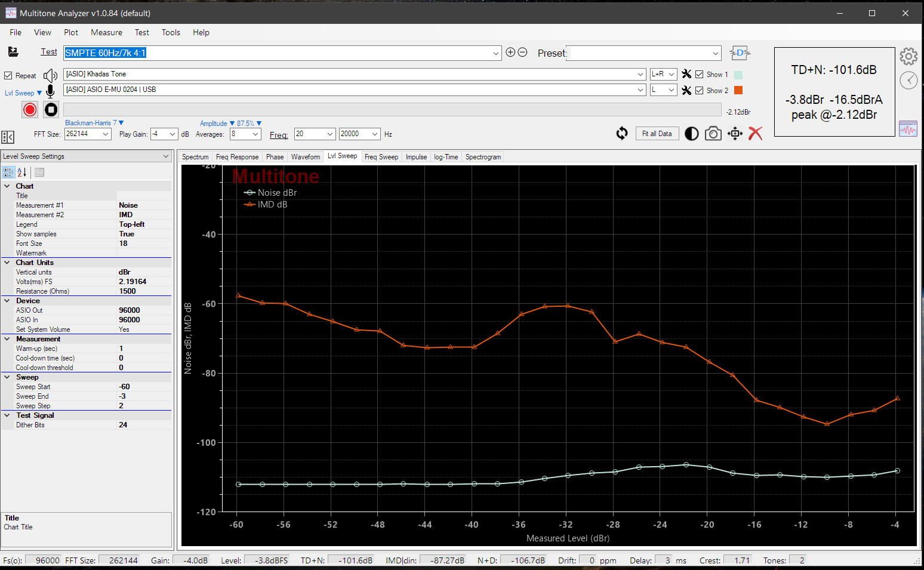Toggle the Repeat checkbox
Image resolution: width=924 pixels, height=570 pixels.
click(8, 76)
